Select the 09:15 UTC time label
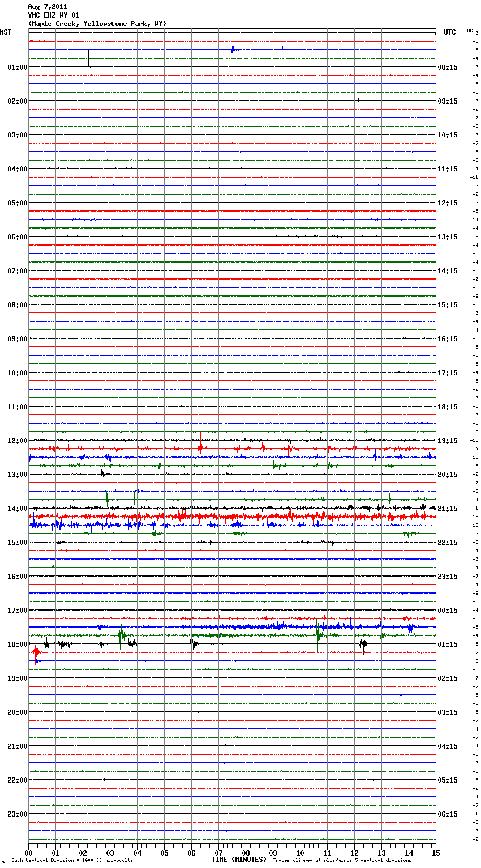 (448, 101)
